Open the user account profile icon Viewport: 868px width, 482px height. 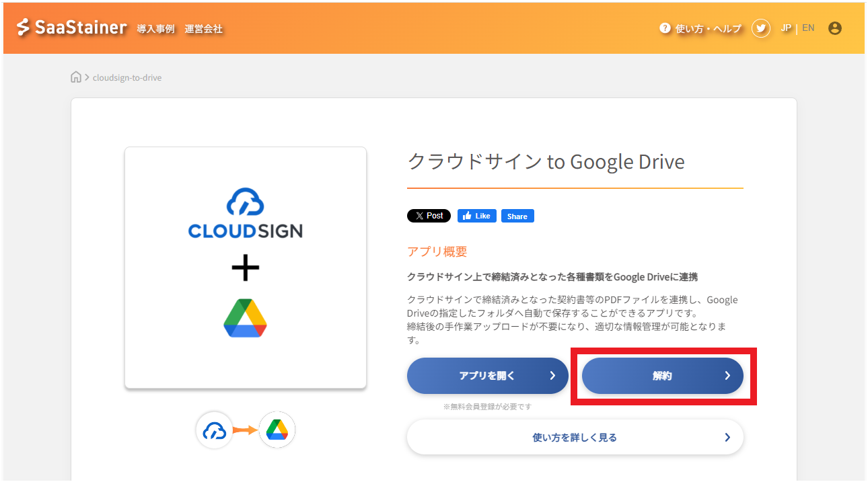point(835,28)
